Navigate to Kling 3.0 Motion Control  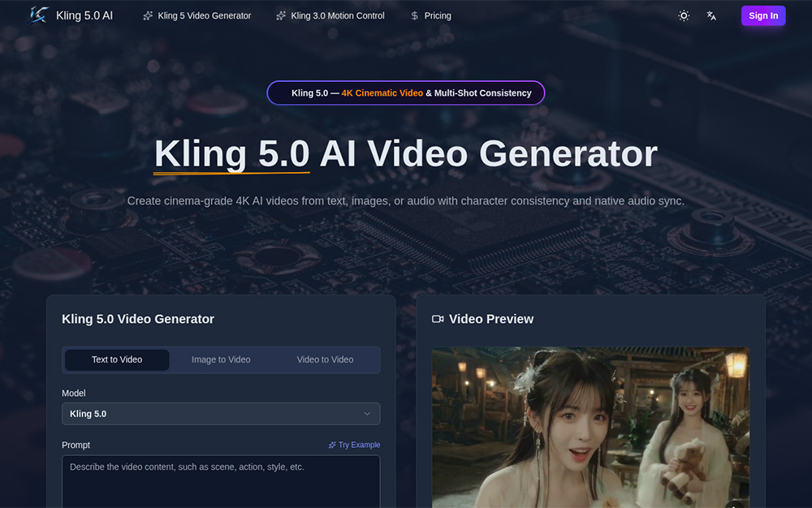click(x=338, y=15)
